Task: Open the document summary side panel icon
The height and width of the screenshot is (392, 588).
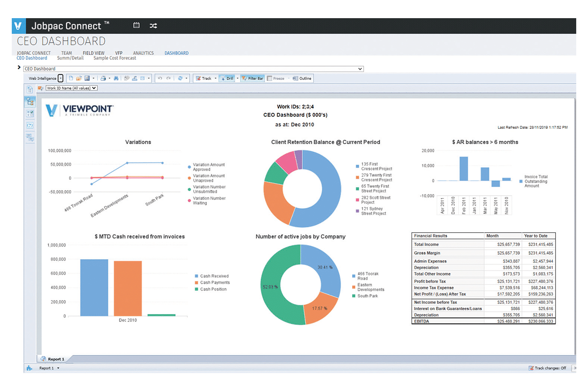Action: (x=30, y=90)
